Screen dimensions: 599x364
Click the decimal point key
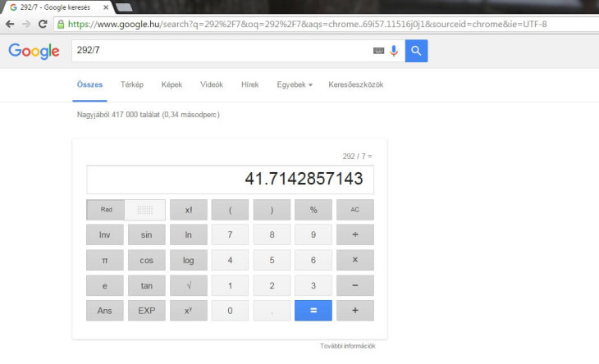[x=272, y=311]
